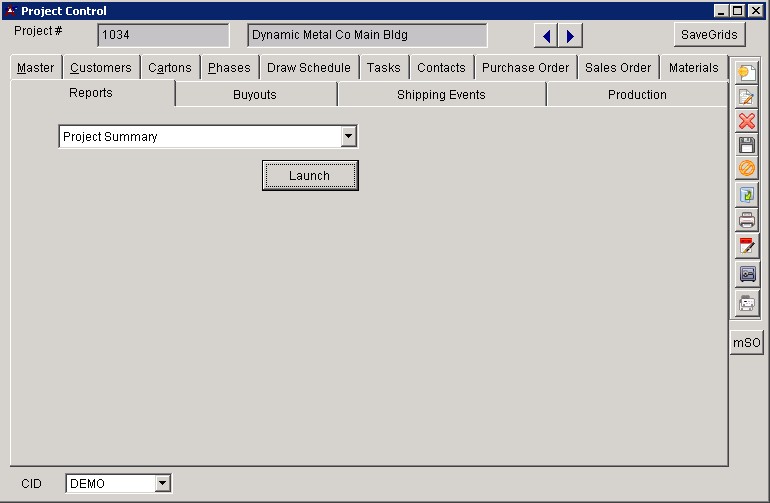Click the New record icon in sidebar
Image resolution: width=770 pixels, height=503 pixels.
click(x=746, y=72)
